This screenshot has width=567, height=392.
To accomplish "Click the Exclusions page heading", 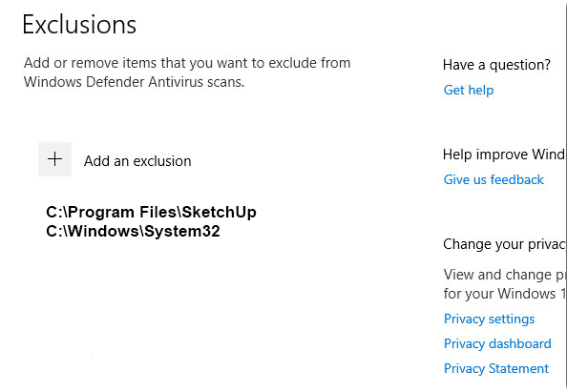I will point(79,25).
